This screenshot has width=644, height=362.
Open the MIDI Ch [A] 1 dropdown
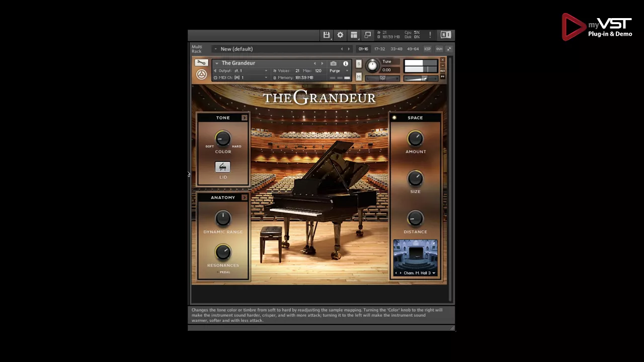pyautogui.click(x=241, y=77)
